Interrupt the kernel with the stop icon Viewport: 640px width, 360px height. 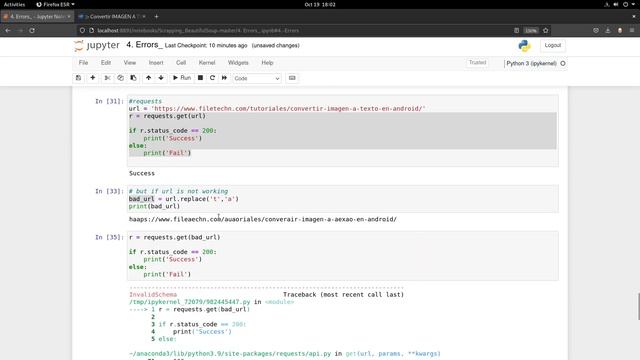point(200,78)
